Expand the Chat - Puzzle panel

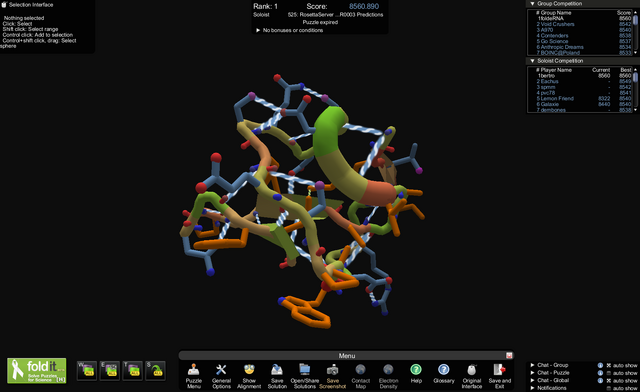[532, 372]
